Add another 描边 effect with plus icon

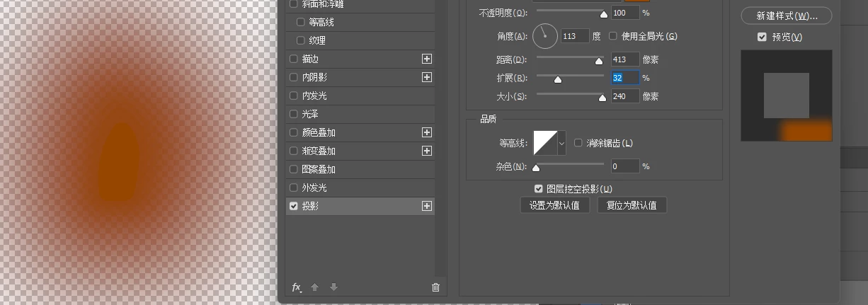(x=427, y=59)
